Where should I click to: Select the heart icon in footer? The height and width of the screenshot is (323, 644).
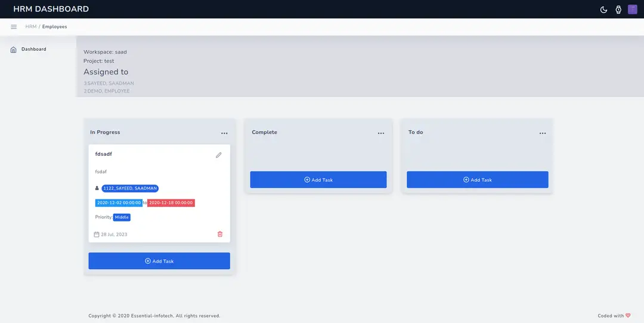point(628,316)
